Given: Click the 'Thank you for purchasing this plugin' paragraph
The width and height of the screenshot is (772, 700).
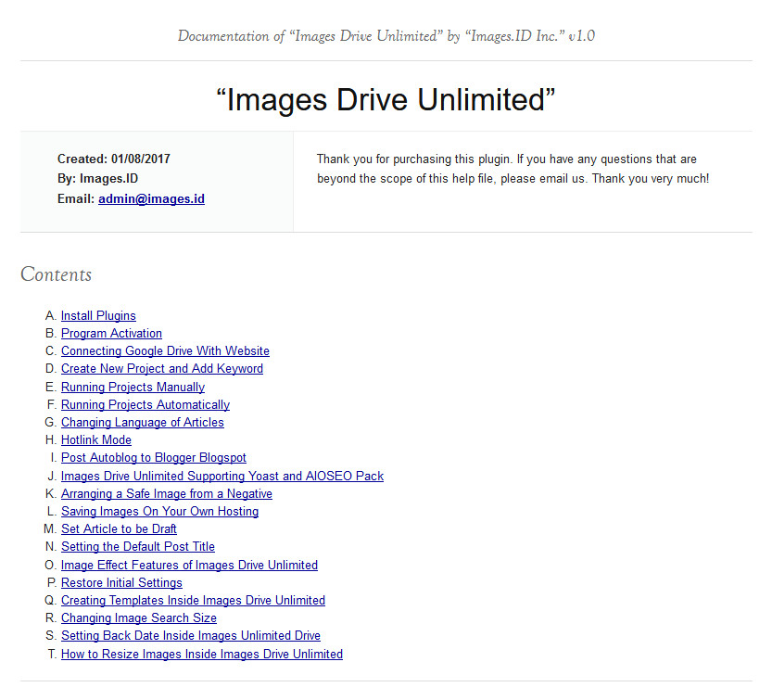Looking at the screenshot, I should (x=513, y=169).
